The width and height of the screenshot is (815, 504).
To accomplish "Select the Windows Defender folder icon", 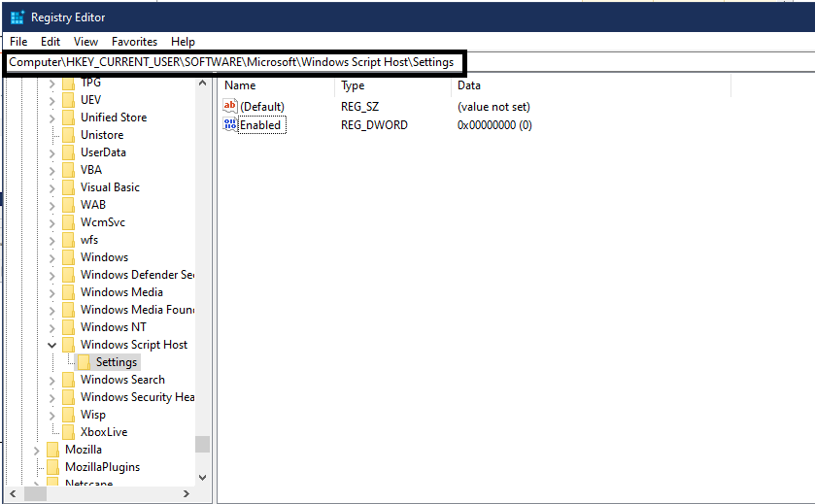I will tap(68, 275).
